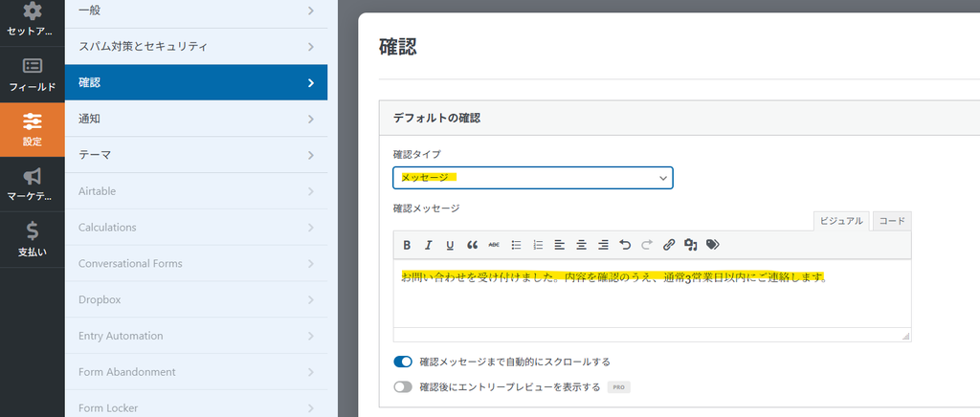Open the 設定 sliders panel

(x=33, y=129)
